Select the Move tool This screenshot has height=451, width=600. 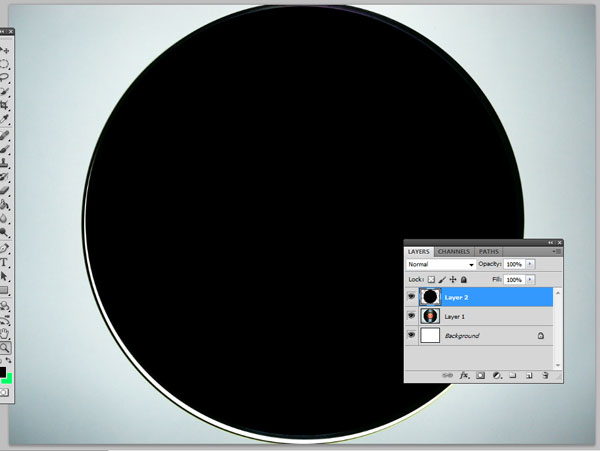[5, 50]
